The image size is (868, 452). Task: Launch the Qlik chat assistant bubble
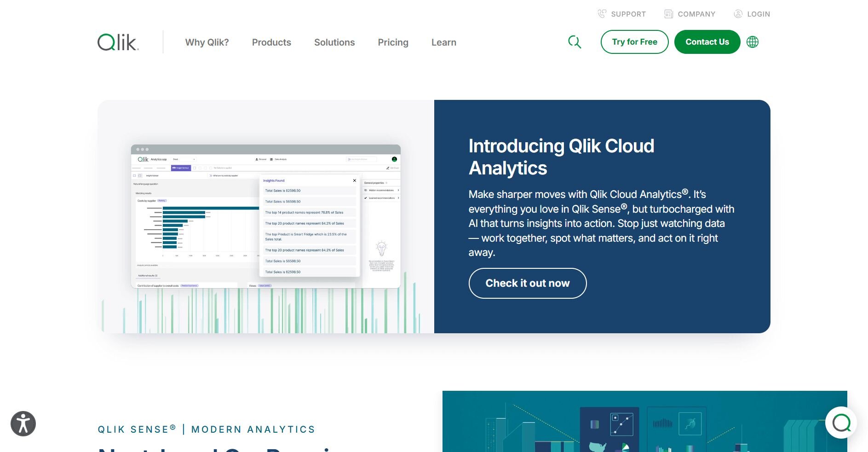coord(841,422)
